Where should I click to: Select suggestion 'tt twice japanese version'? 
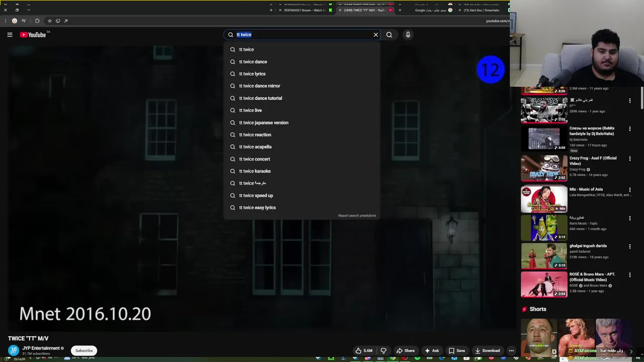coord(302,123)
